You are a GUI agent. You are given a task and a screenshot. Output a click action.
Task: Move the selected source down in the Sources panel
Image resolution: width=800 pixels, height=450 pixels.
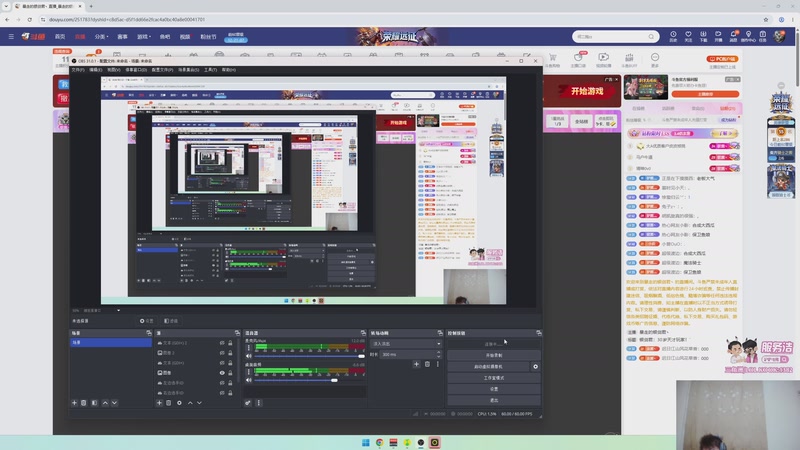[x=199, y=403]
